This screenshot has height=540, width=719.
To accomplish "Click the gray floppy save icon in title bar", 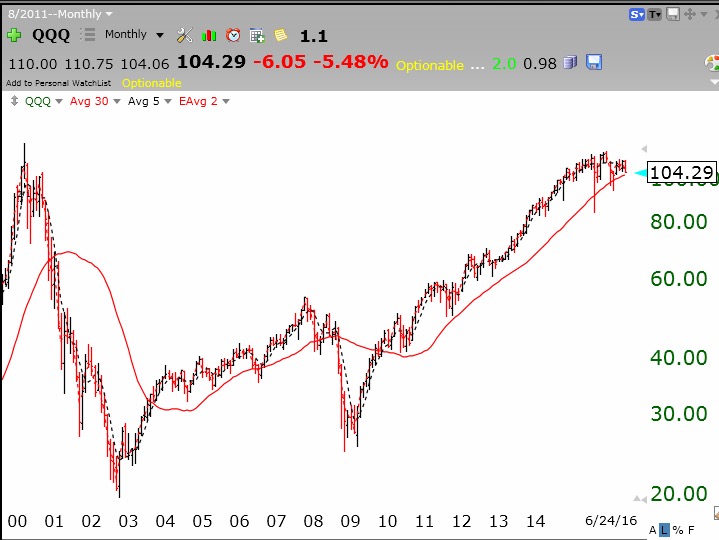I will [x=673, y=14].
